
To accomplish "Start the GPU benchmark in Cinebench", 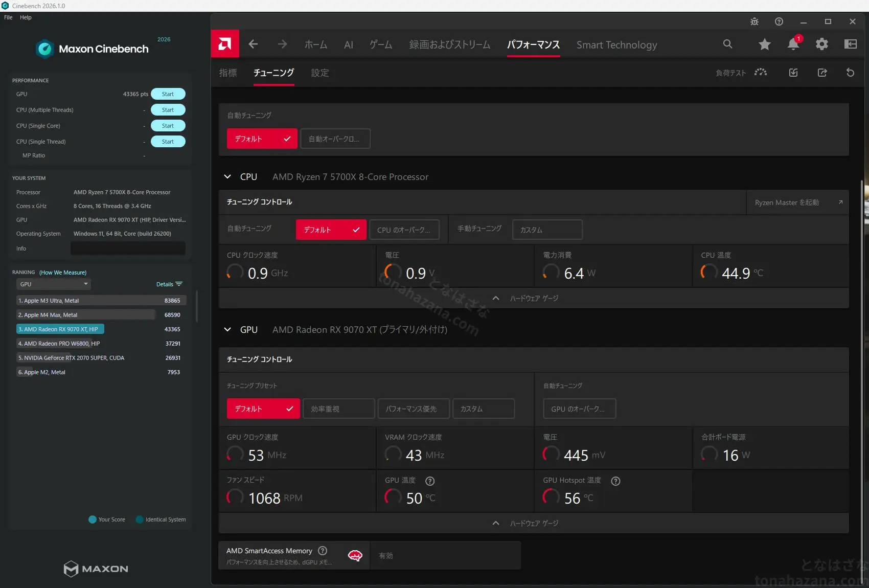I will point(168,94).
